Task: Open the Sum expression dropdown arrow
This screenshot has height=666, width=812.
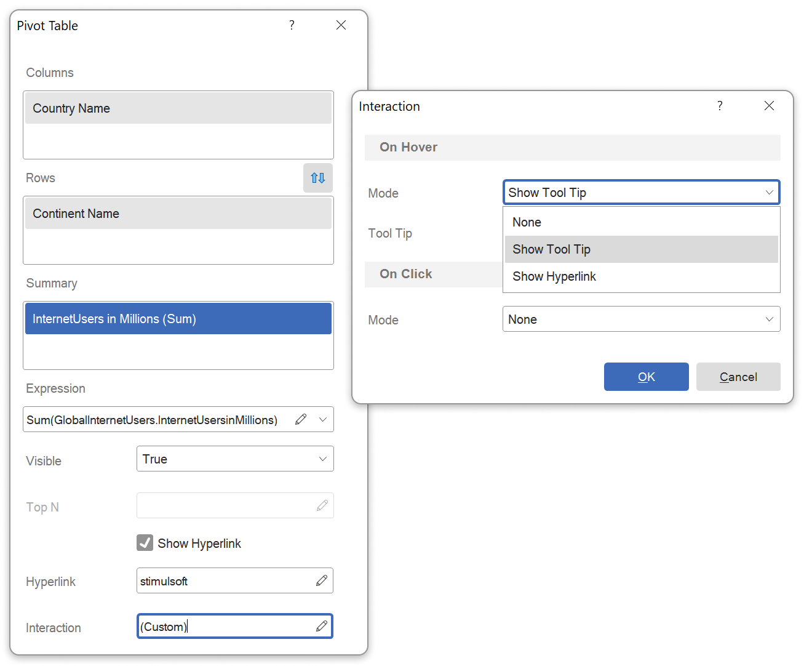Action: [322, 419]
